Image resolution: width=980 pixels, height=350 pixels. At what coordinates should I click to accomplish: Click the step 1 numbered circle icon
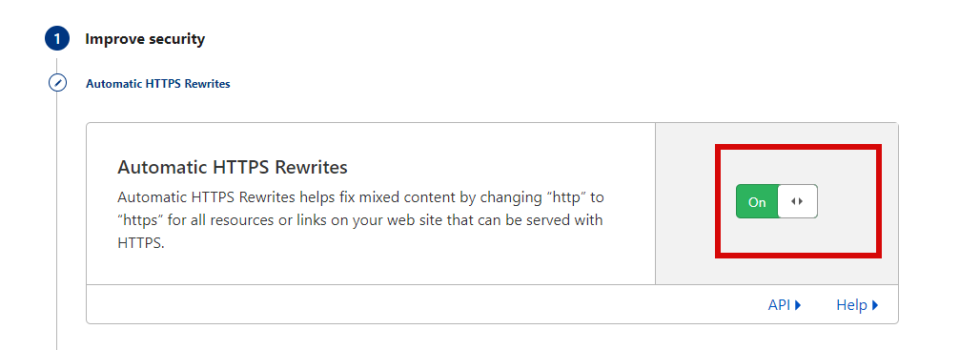click(x=57, y=39)
